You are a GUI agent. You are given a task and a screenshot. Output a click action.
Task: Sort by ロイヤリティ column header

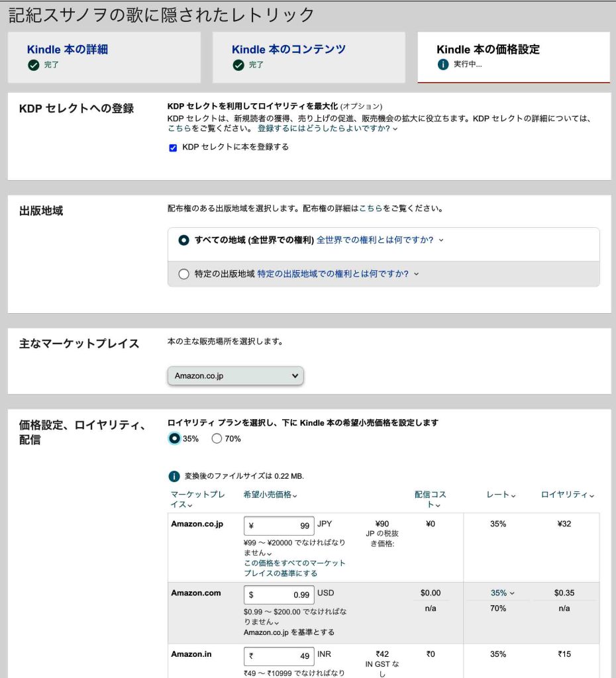click(x=567, y=495)
